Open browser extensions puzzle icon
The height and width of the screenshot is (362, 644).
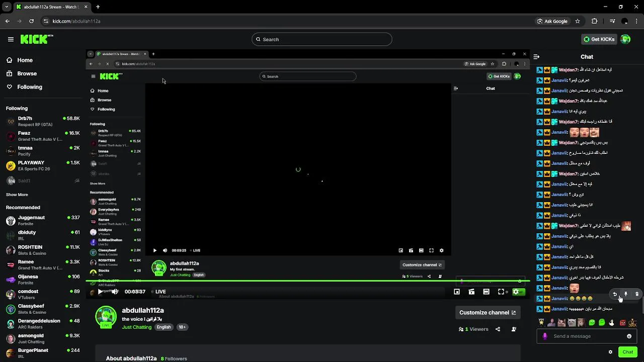click(x=595, y=21)
